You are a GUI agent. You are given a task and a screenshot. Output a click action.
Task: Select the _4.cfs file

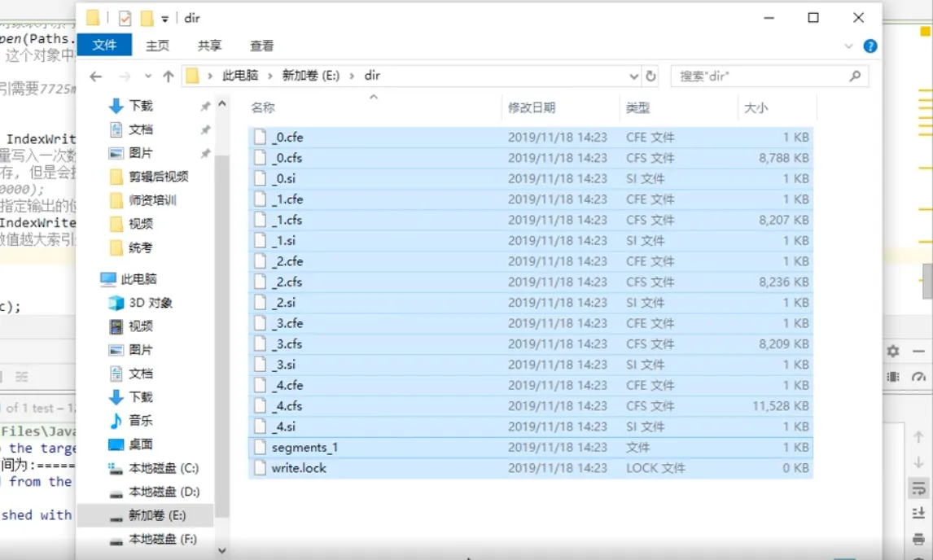[x=530, y=406]
